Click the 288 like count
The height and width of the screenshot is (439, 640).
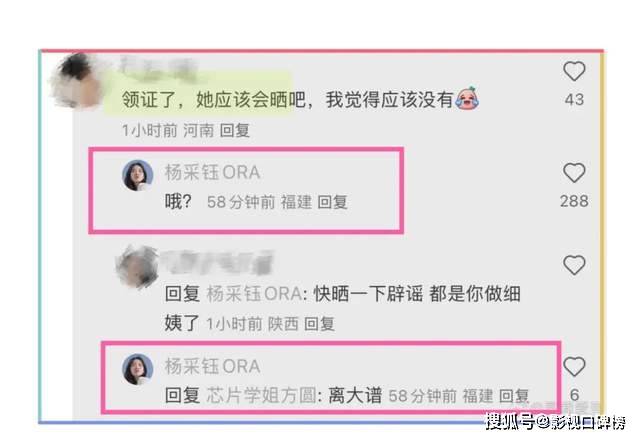click(574, 201)
